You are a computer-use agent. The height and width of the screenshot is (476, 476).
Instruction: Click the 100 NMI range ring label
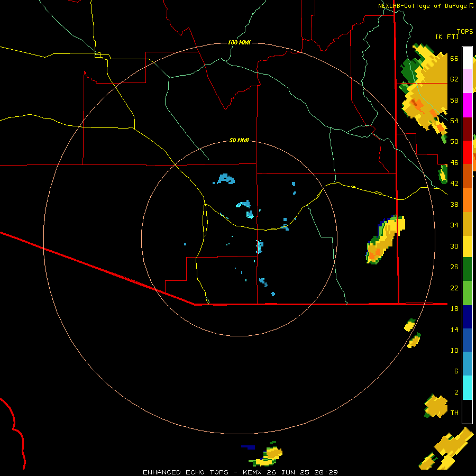(x=239, y=42)
